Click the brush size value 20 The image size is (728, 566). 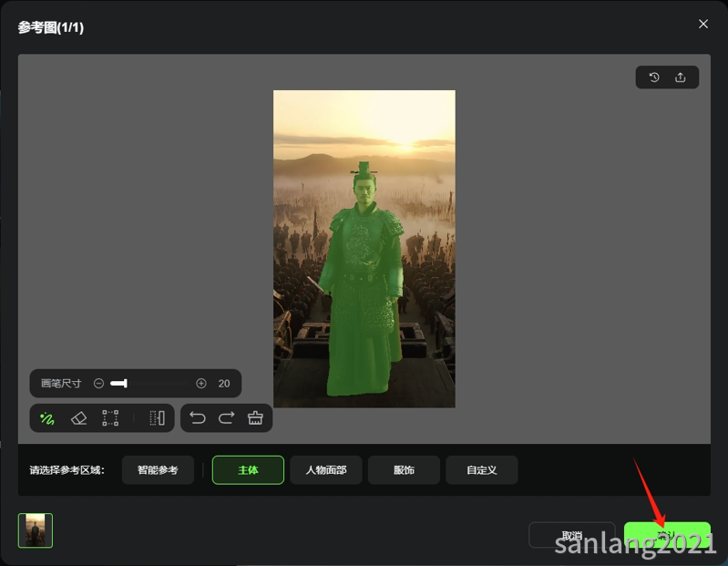(x=224, y=384)
